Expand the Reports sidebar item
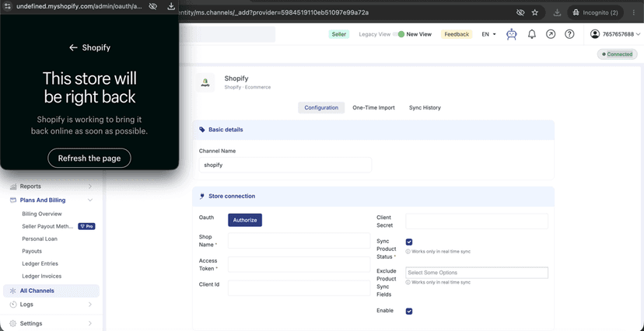The width and height of the screenshot is (644, 331). (51, 186)
